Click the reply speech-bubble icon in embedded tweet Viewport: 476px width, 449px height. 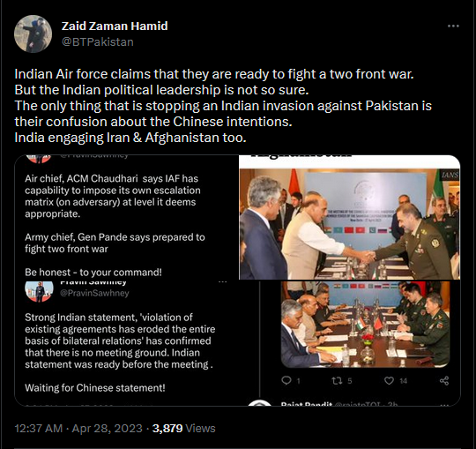coord(286,380)
